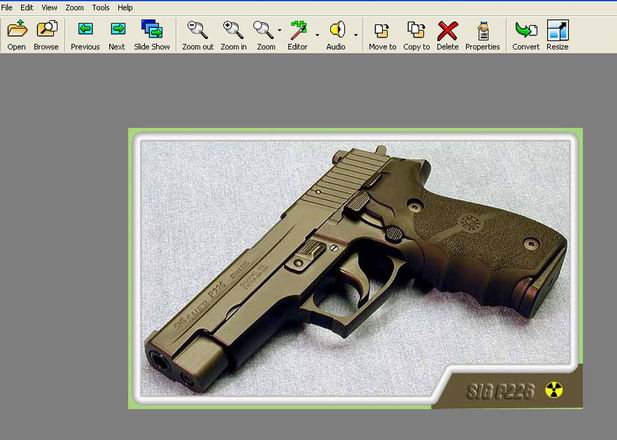Click the Zoom out magnifier
This screenshot has height=440, width=617.
point(197,30)
